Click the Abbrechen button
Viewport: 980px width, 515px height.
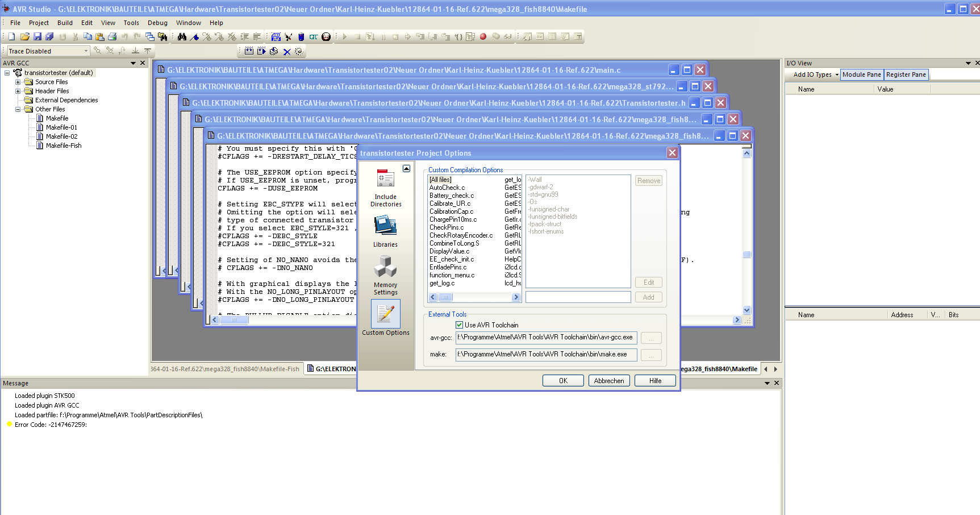tap(609, 381)
